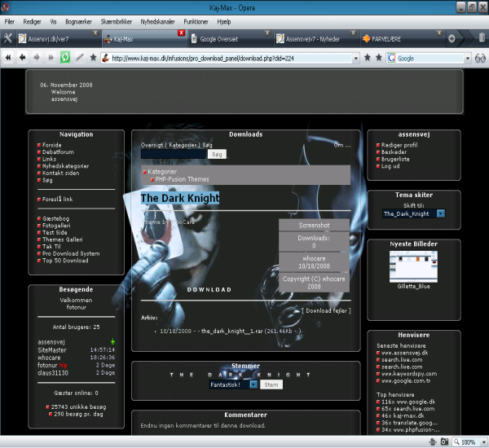Open the Screenshot link
The width and height of the screenshot is (489, 448).
[314, 225]
